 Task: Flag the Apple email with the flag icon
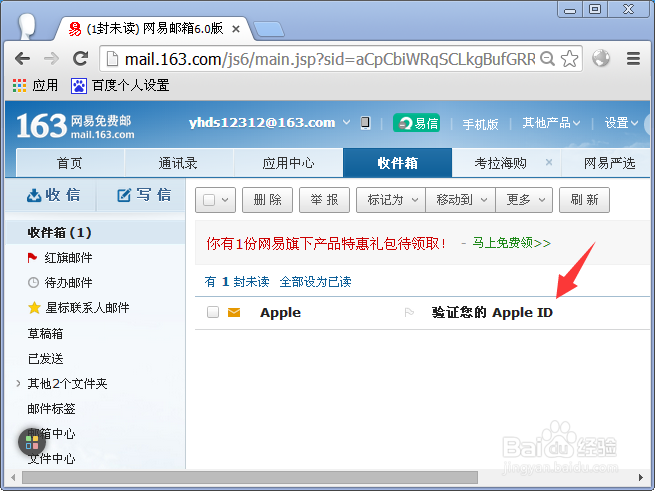click(409, 312)
